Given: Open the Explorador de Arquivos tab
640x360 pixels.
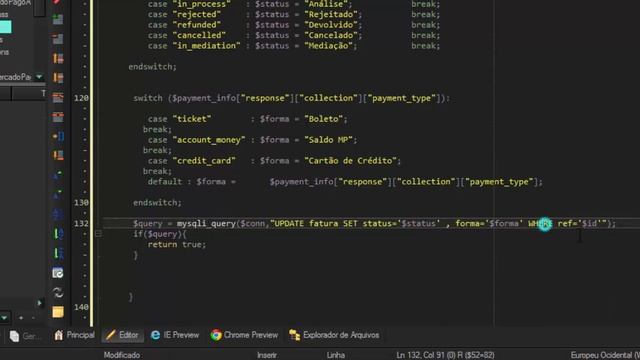Looking at the screenshot, I should [334, 335].
